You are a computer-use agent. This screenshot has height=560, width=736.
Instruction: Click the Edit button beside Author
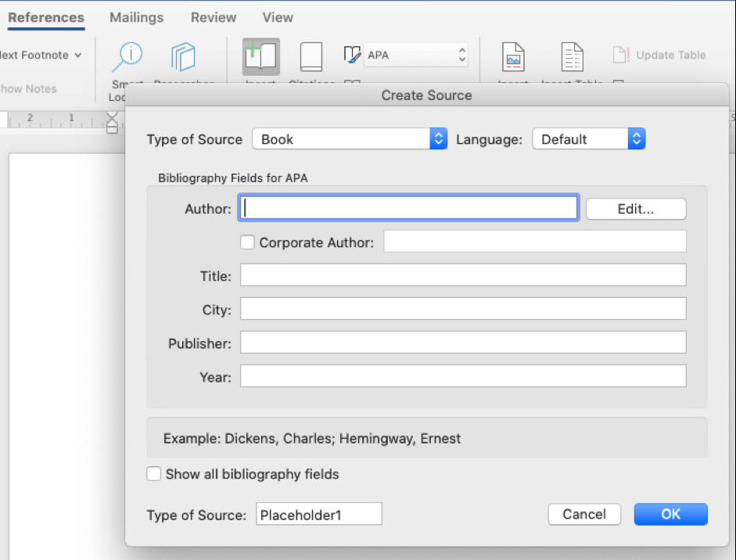point(635,208)
